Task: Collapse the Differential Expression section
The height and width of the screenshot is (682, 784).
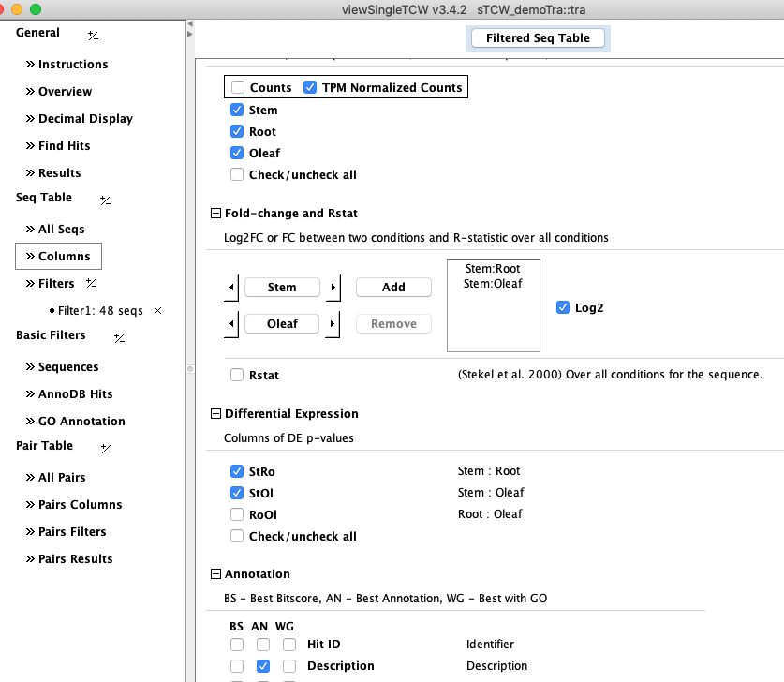Action: 216,414
